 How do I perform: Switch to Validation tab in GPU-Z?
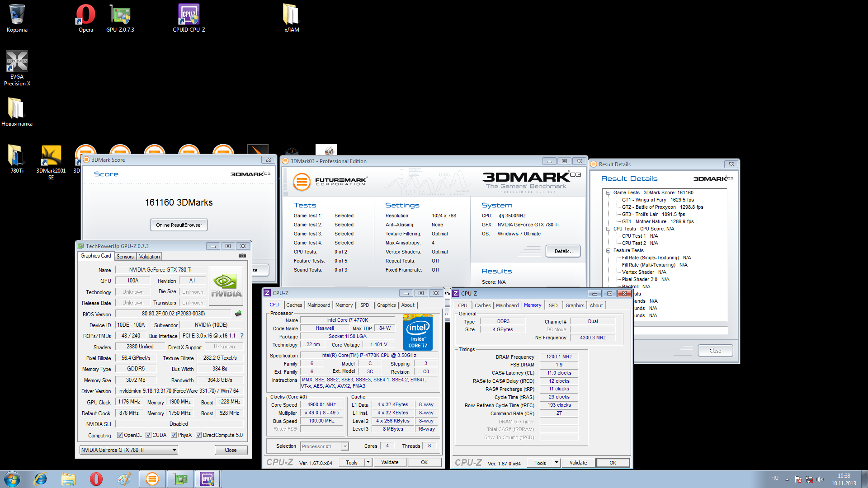point(149,257)
